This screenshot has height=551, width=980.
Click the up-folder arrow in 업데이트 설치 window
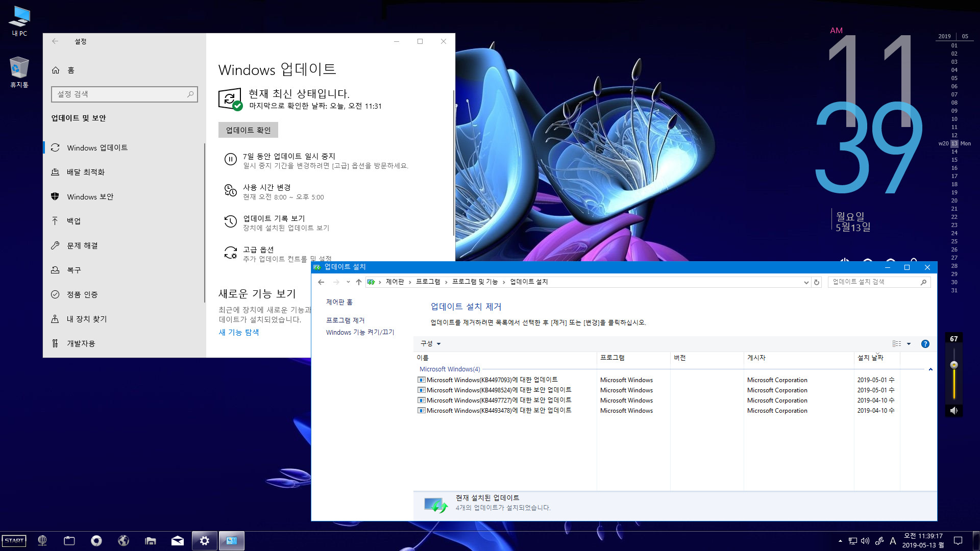(359, 282)
